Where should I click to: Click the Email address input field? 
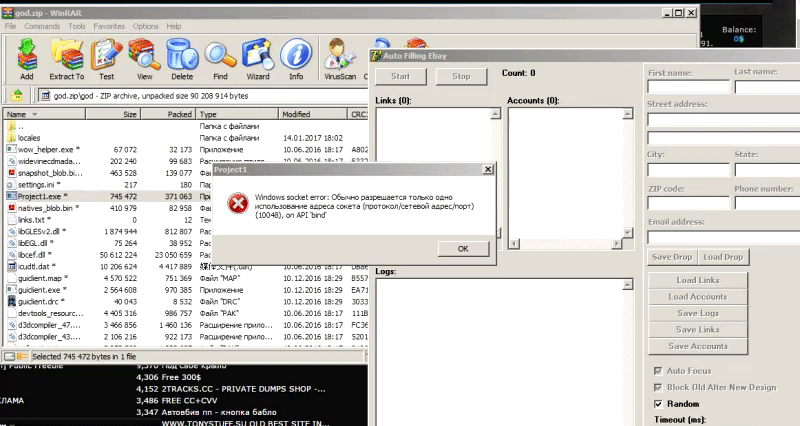[723, 237]
